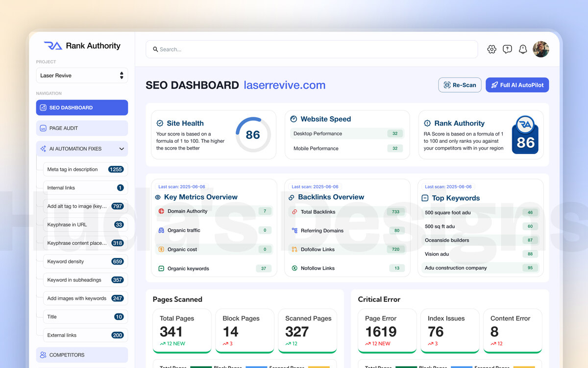Screen dimensions: 588x368
Task: Click the RA Score 86 badge
Action: 525,135
